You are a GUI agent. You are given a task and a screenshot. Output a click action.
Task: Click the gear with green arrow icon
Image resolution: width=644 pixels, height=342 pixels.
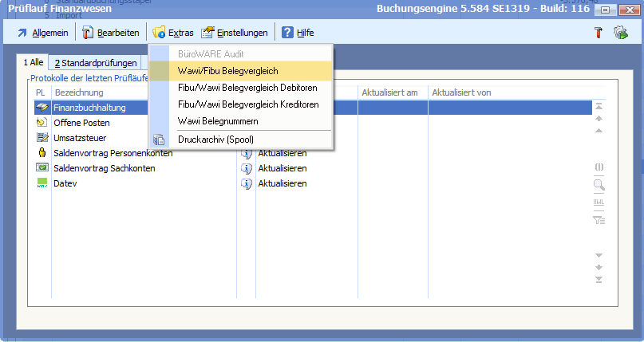pyautogui.click(x=620, y=33)
